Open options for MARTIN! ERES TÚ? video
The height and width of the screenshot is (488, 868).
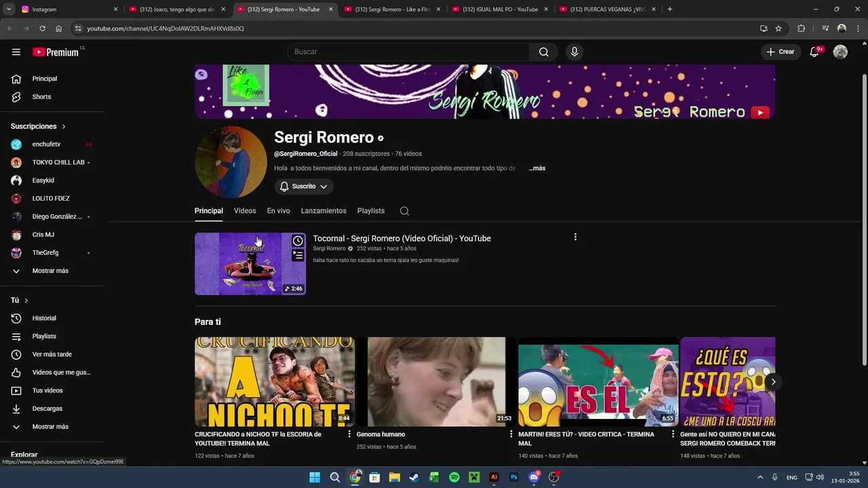coord(673,434)
